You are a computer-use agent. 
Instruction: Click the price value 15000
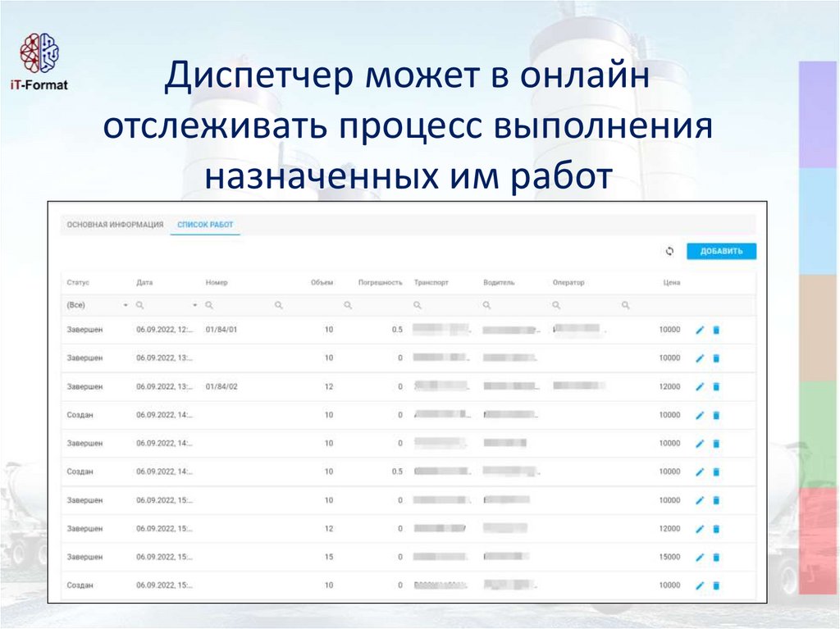coord(669,557)
